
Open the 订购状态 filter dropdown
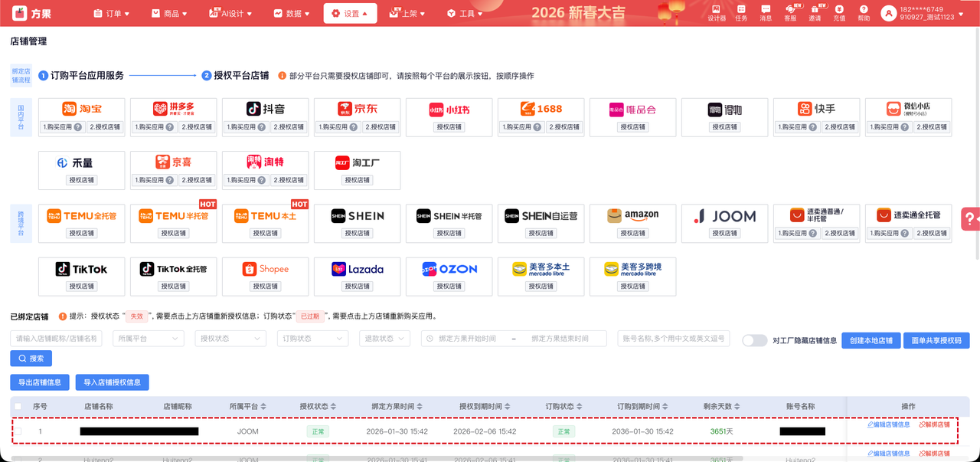coord(313,339)
